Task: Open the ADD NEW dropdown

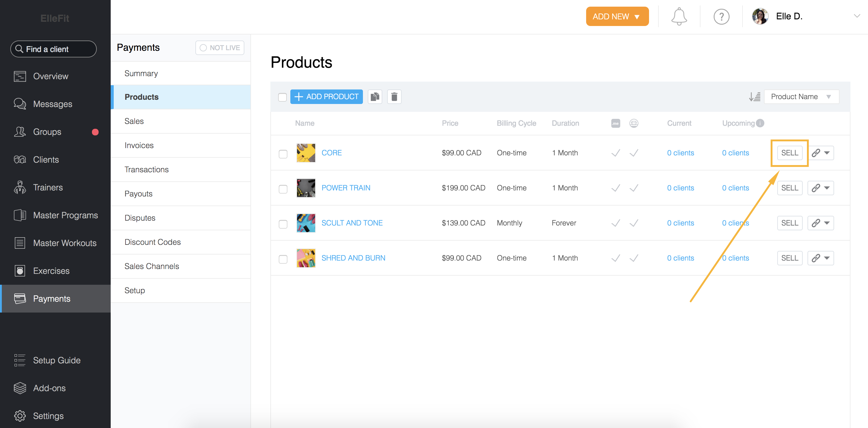Action: 617,16
